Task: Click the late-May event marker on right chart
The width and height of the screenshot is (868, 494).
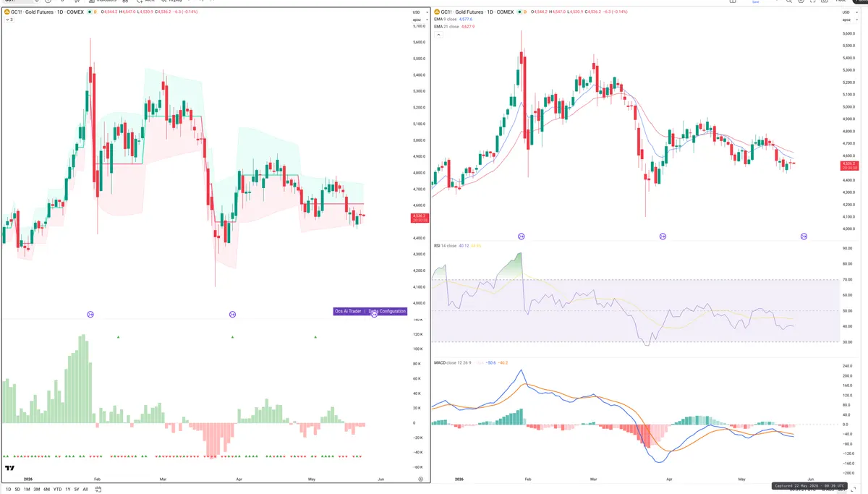Action: [x=804, y=237]
